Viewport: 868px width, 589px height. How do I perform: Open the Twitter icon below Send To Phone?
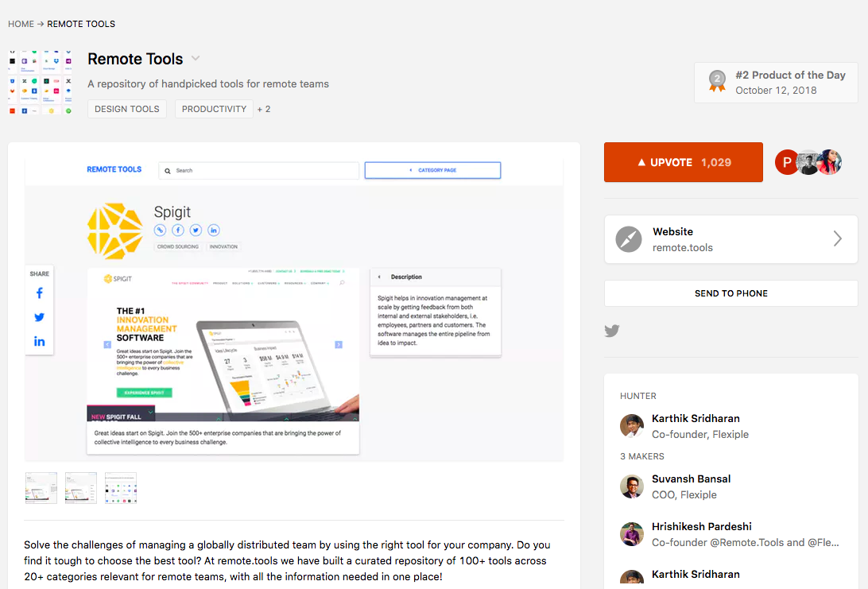tap(612, 331)
